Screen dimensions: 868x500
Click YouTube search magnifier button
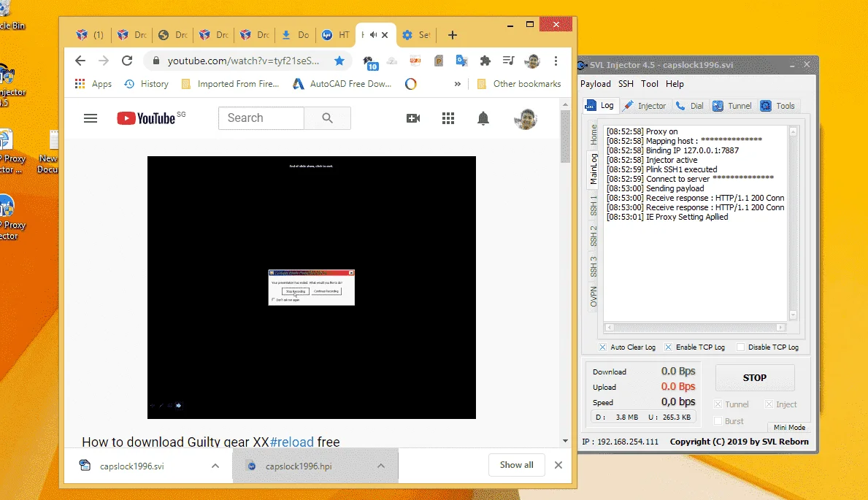pyautogui.click(x=327, y=118)
